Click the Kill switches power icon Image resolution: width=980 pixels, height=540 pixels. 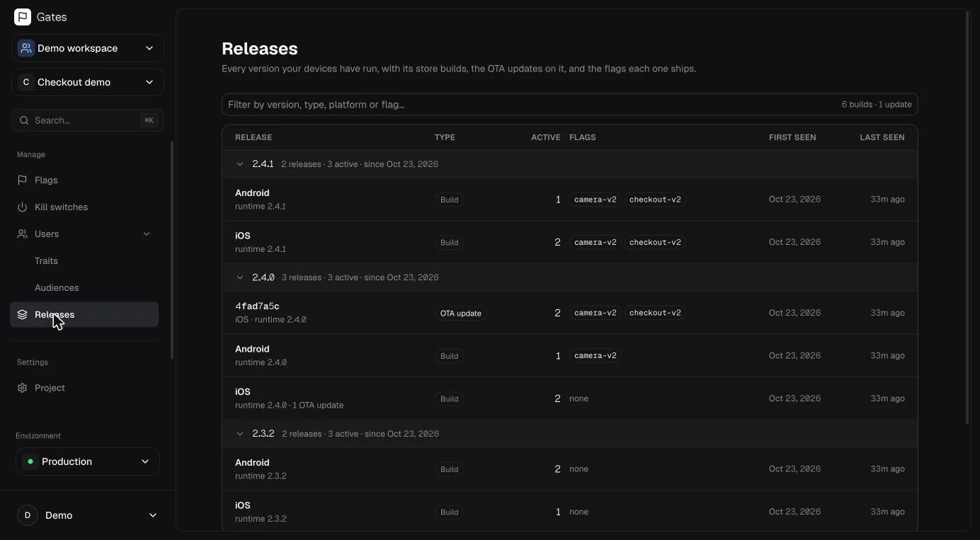(23, 207)
